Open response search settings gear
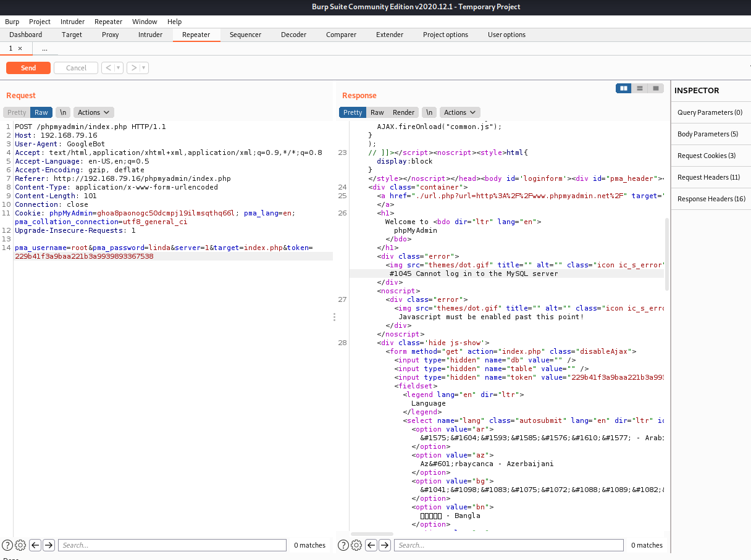This screenshot has width=751, height=560. click(356, 545)
